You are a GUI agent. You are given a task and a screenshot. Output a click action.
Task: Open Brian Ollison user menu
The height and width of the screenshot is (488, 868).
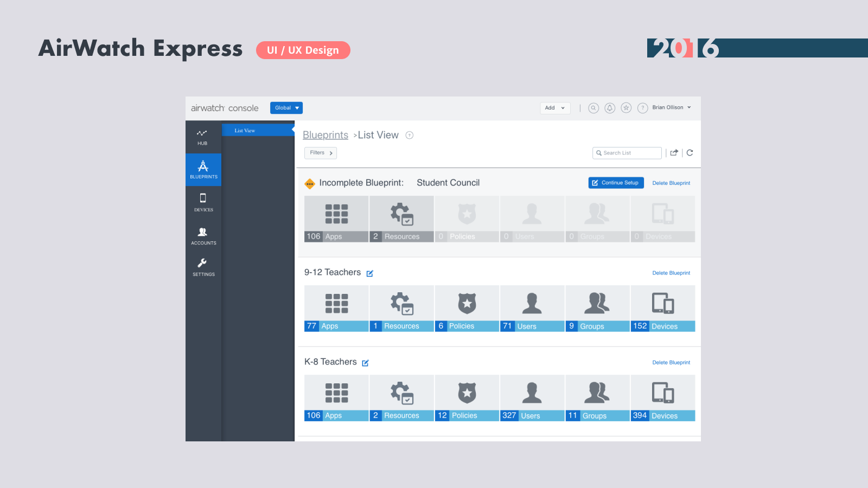tap(671, 107)
